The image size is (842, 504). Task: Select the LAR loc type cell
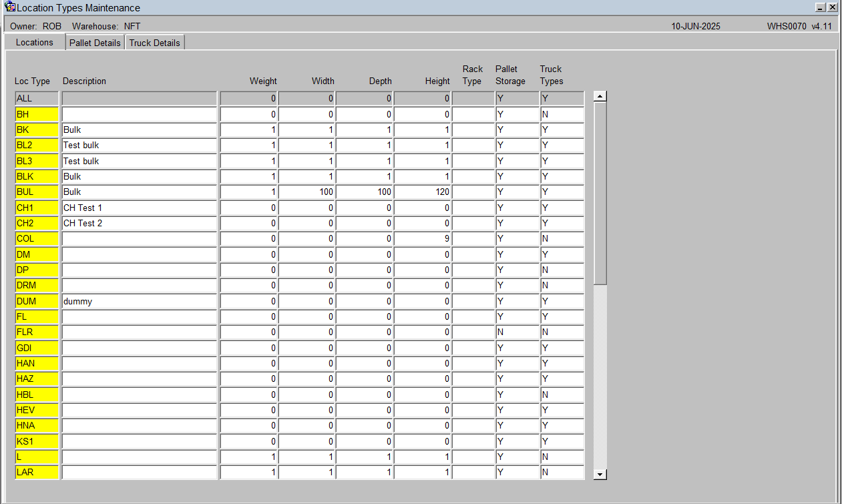37,472
